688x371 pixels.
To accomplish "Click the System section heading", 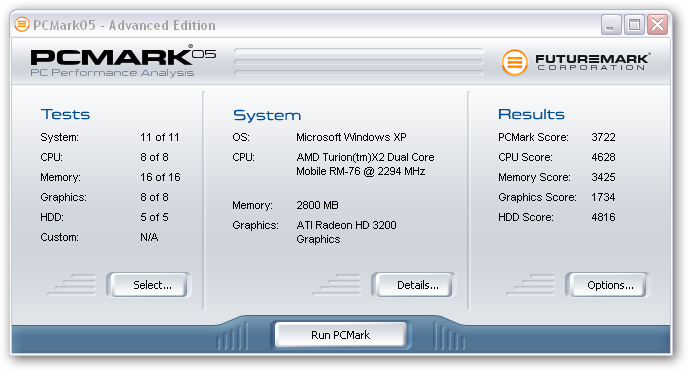I will pos(267,115).
